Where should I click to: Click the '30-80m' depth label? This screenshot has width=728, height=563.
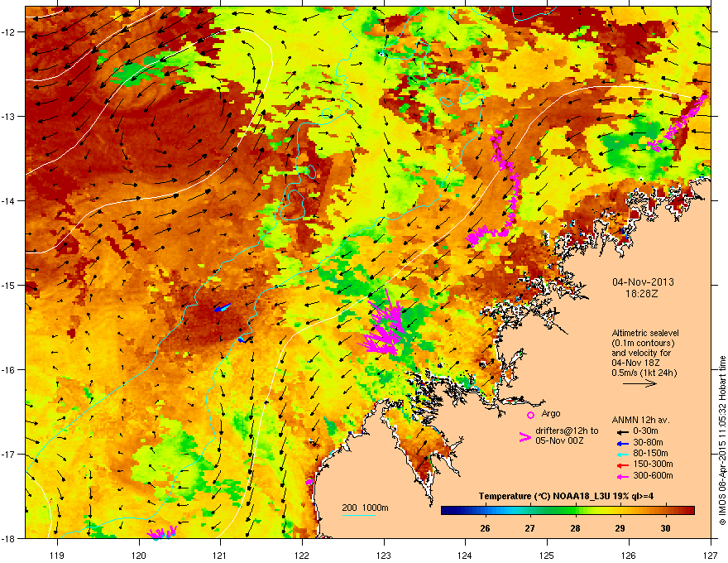point(648,443)
